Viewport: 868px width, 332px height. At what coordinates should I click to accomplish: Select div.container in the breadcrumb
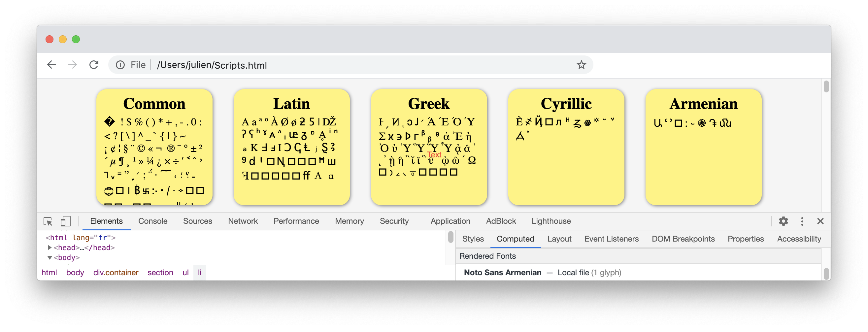116,273
